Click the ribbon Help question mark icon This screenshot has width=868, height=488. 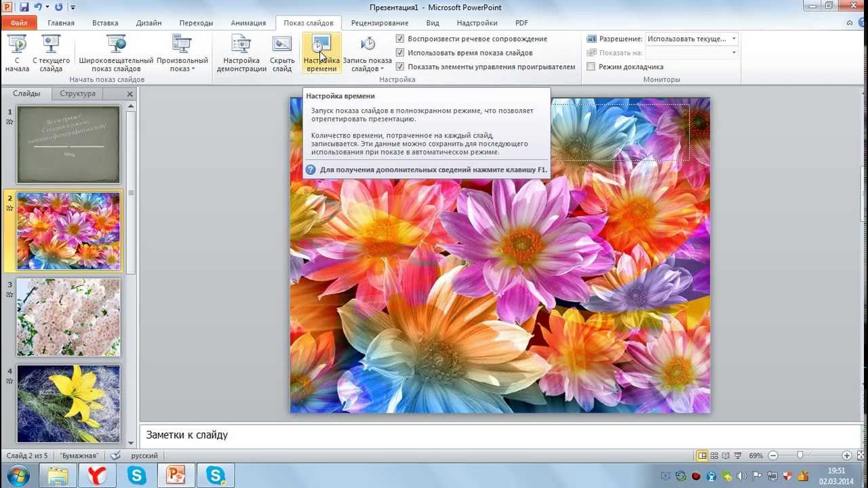click(861, 22)
